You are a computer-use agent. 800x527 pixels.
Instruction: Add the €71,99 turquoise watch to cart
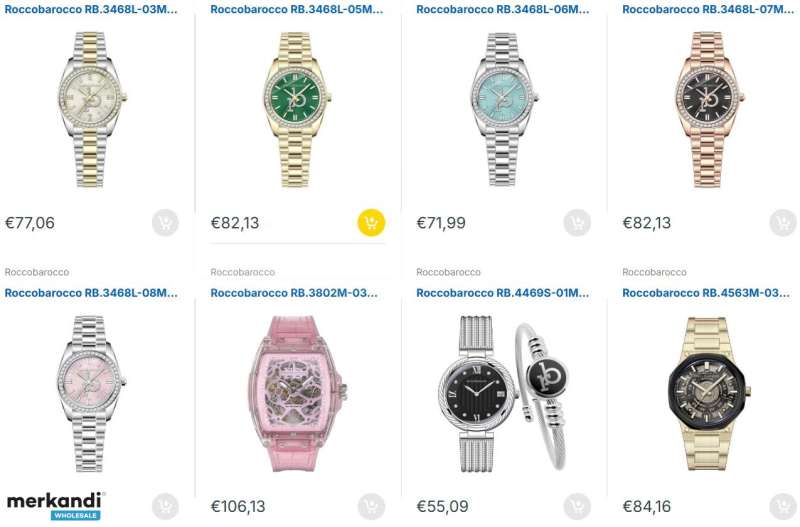(577, 222)
